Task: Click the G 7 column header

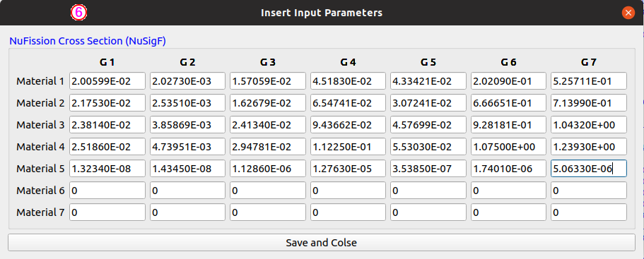Action: coord(589,62)
